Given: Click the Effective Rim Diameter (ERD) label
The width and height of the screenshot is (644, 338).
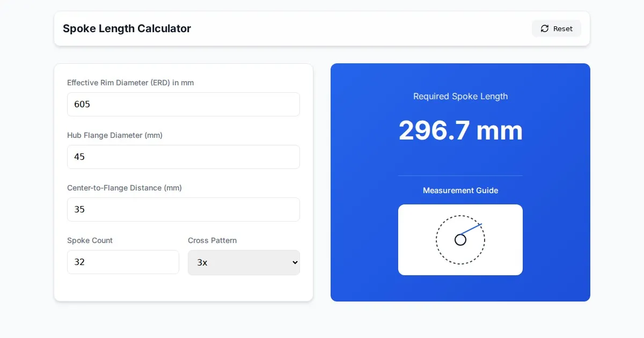Looking at the screenshot, I should click(x=130, y=83).
